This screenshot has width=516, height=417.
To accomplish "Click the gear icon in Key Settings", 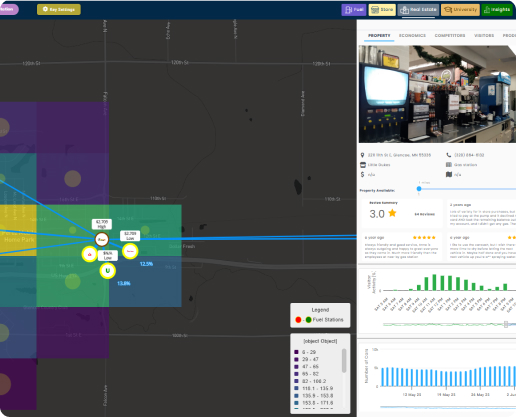I will [x=45, y=9].
